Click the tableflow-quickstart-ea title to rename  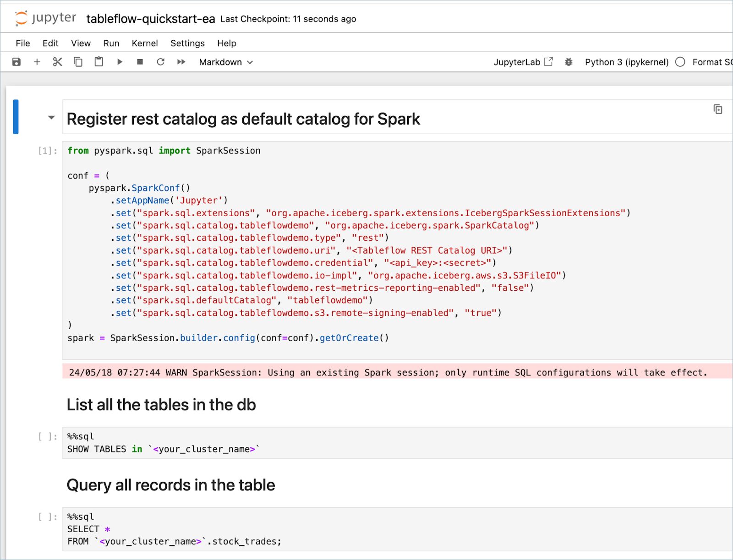151,19
